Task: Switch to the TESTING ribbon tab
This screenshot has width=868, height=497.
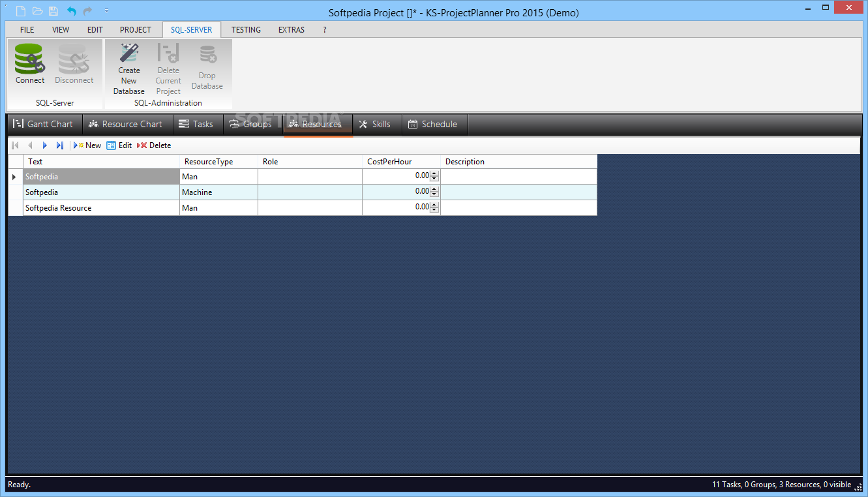Action: click(246, 30)
